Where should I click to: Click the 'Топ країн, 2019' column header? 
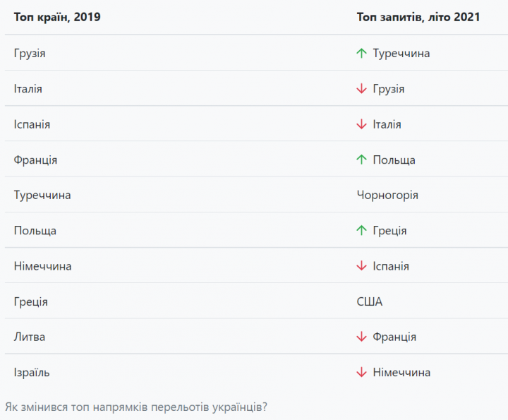(57, 17)
